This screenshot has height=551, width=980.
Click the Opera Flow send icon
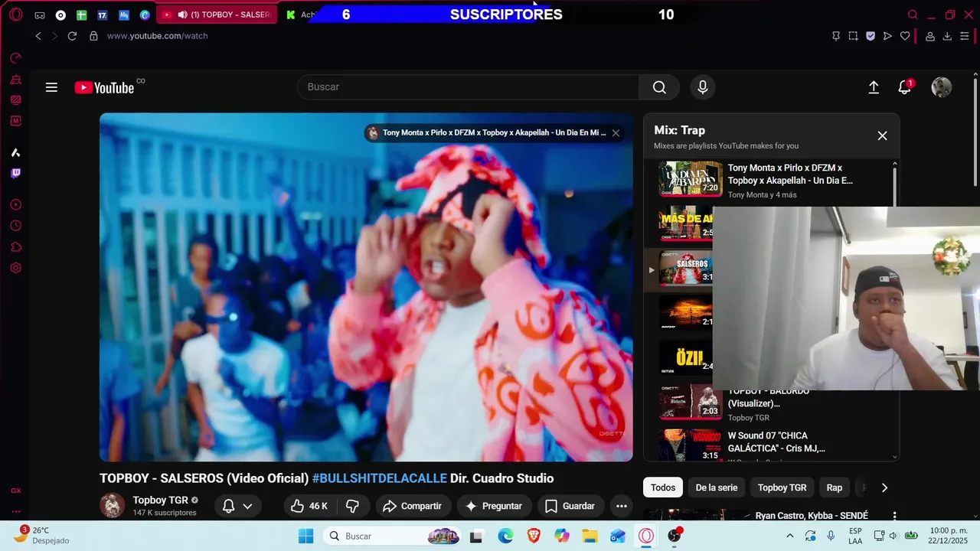click(887, 36)
